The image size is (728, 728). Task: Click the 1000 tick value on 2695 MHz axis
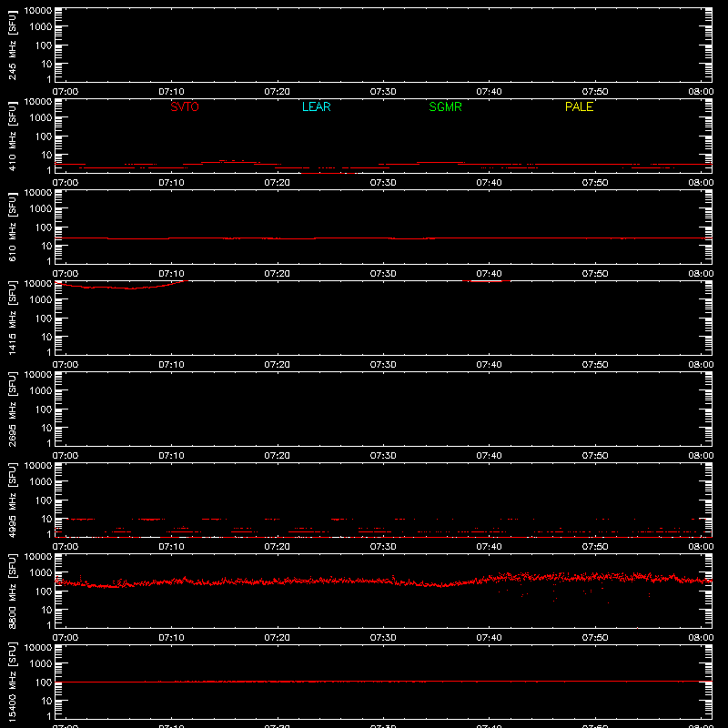41,391
